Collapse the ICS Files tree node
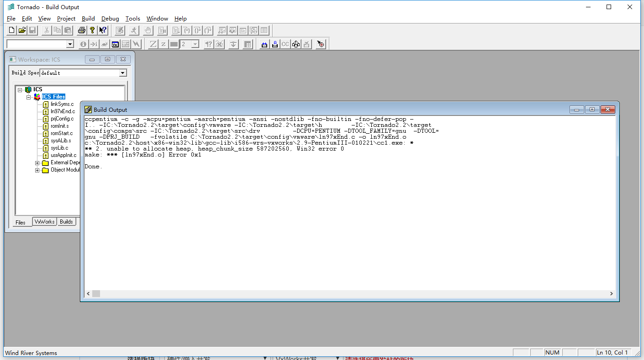 [29, 97]
